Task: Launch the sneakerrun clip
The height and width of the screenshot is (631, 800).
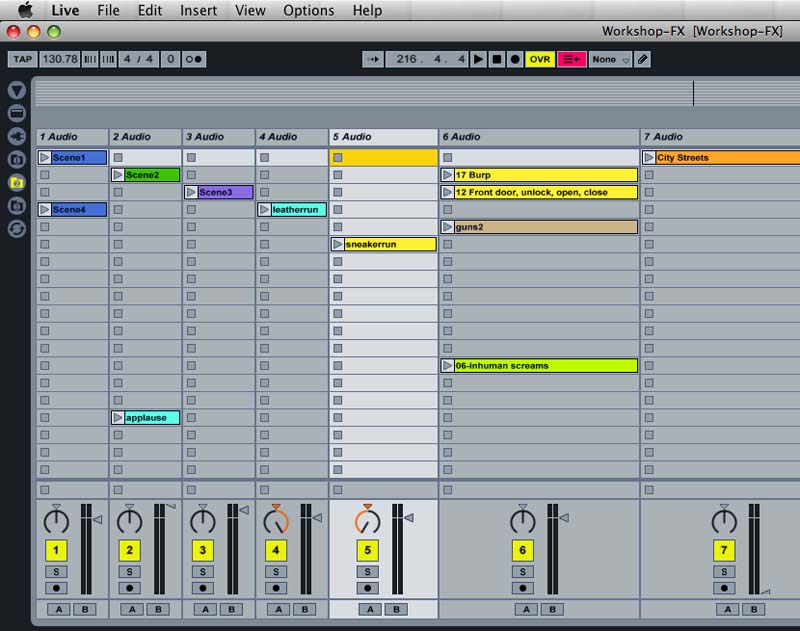Action: (338, 244)
